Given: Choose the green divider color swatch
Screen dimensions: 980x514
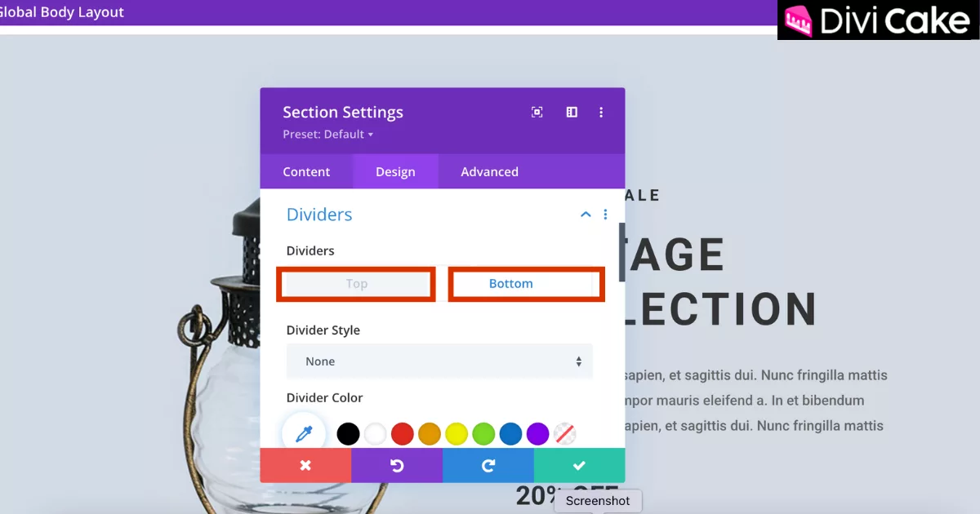Looking at the screenshot, I should click(x=483, y=433).
